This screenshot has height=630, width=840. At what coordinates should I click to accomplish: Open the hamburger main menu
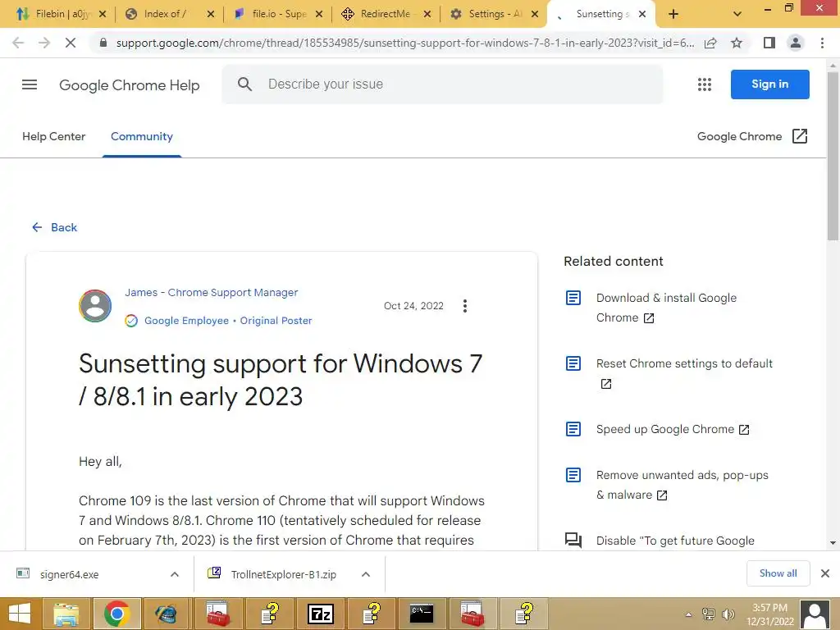point(30,84)
